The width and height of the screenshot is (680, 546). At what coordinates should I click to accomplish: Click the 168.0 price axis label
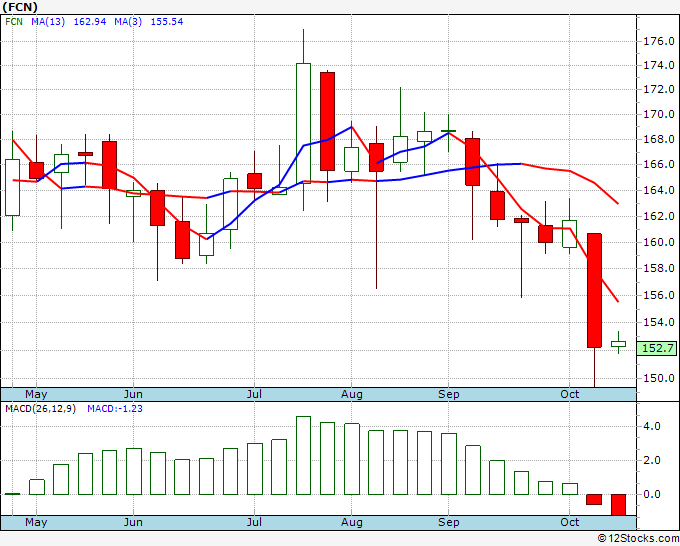658,139
